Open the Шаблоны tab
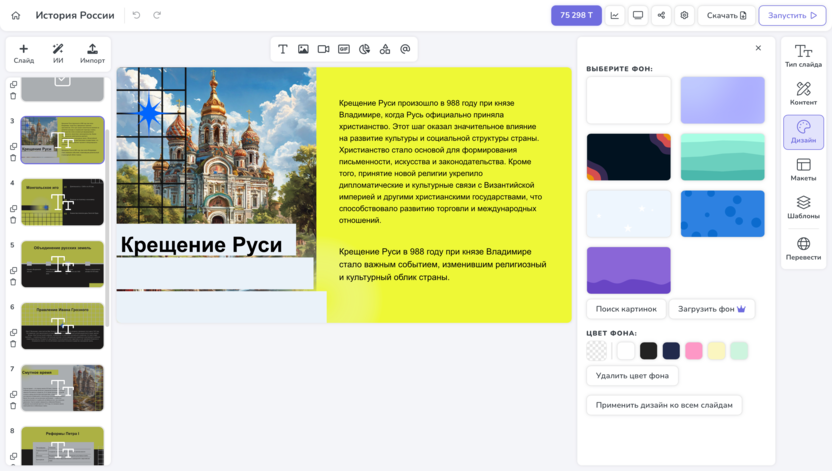This screenshot has width=832, height=471. pos(803,207)
